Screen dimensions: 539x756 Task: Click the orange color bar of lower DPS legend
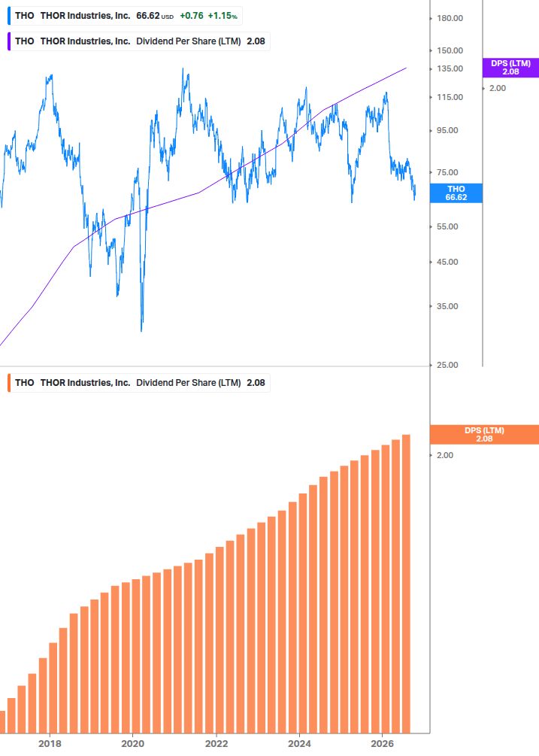pos(9,383)
